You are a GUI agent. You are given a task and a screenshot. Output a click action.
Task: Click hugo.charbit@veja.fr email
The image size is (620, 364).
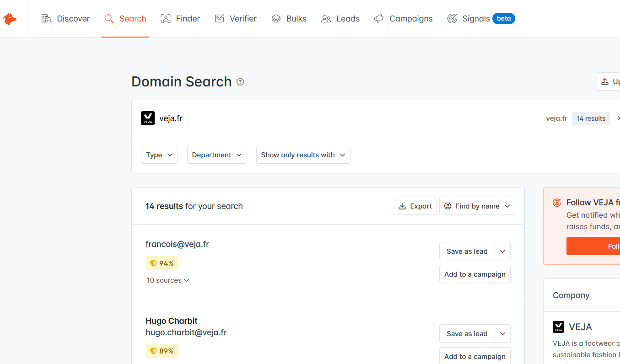pos(186,332)
